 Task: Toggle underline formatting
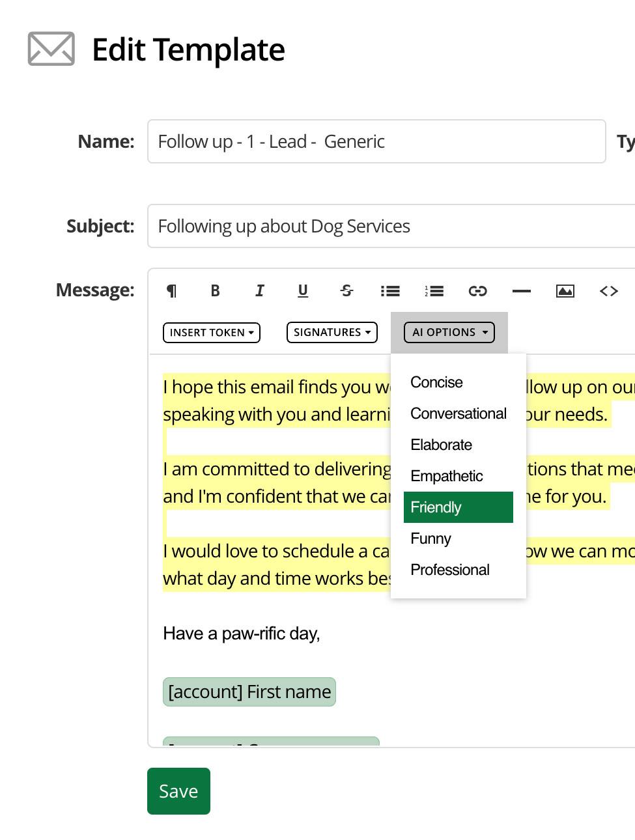tap(303, 291)
